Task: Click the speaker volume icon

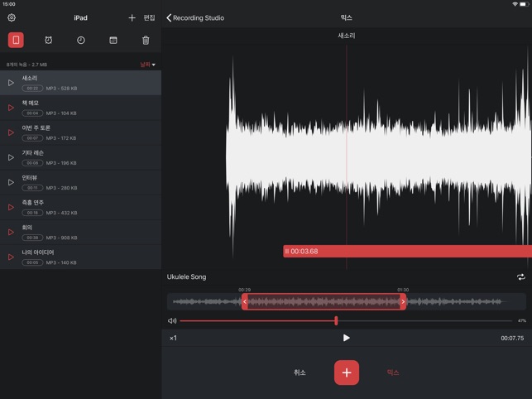Action: pos(172,320)
